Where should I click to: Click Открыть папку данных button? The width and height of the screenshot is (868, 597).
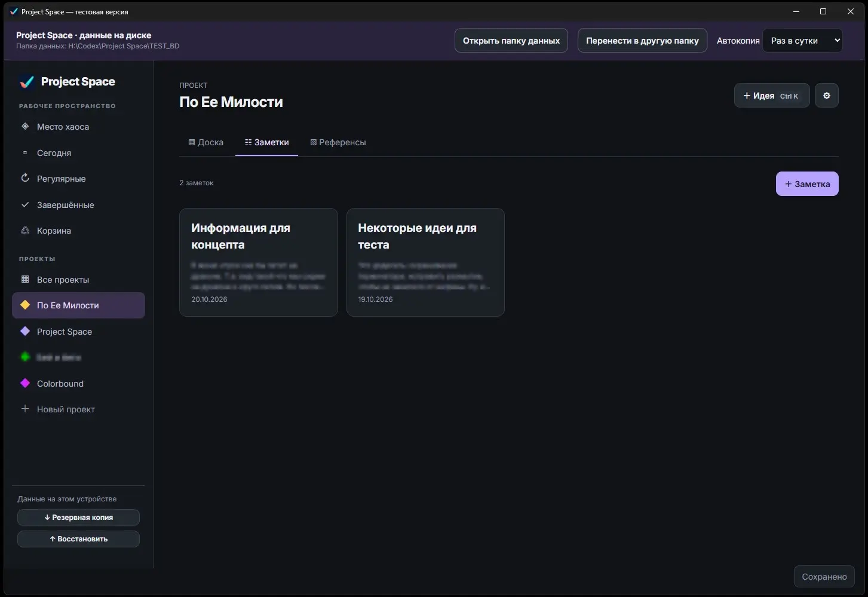click(511, 41)
